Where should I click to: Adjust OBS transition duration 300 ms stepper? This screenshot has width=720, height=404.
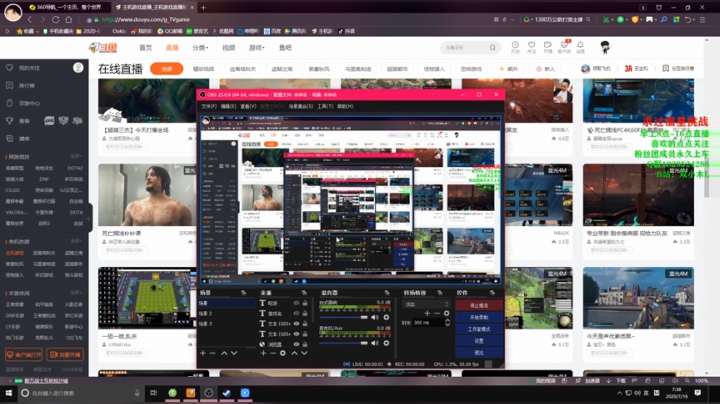(x=448, y=323)
